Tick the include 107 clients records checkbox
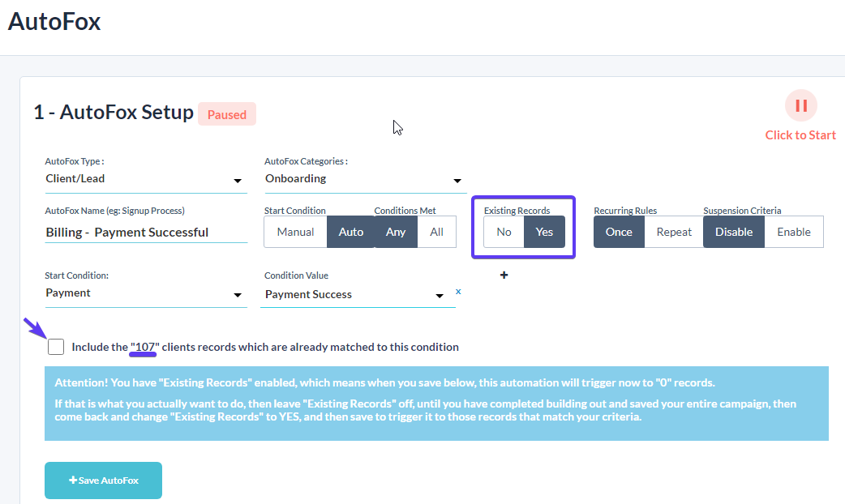 55,347
